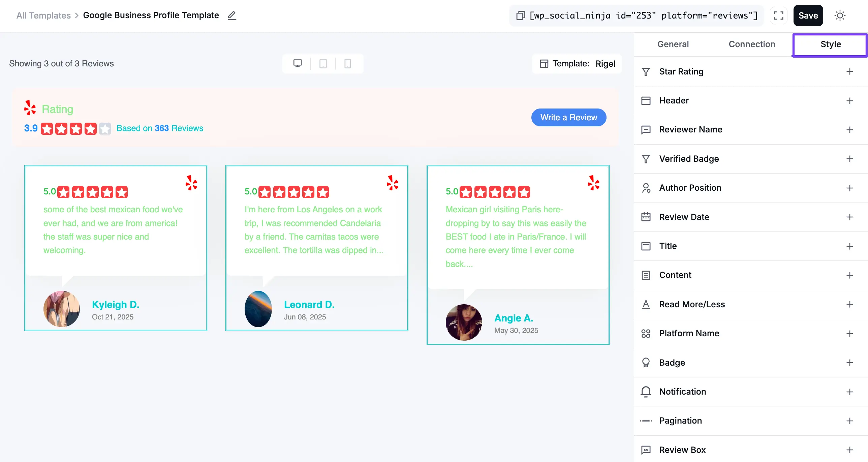This screenshot has height=462, width=868.
Task: Click the Star Rating filter icon
Action: 646,71
